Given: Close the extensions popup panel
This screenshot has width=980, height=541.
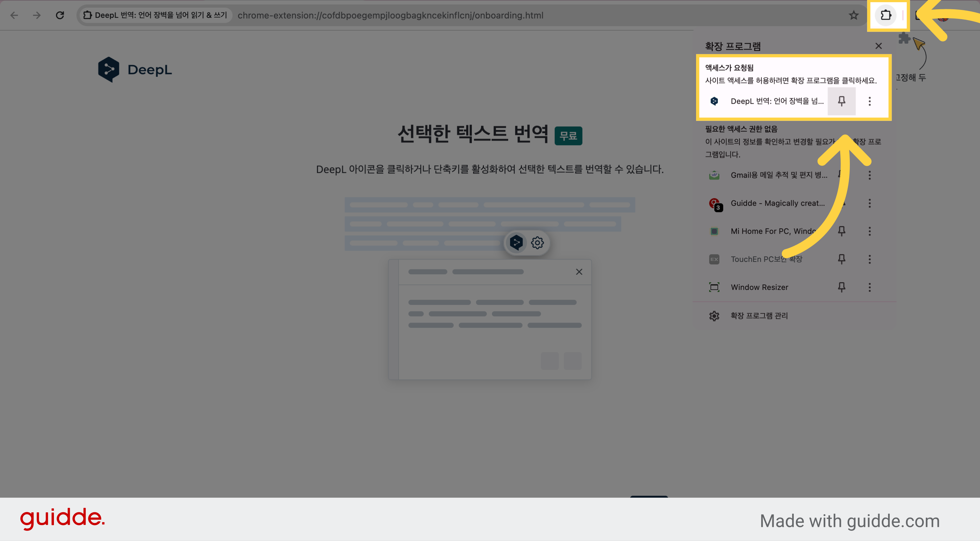Looking at the screenshot, I should tap(879, 46).
